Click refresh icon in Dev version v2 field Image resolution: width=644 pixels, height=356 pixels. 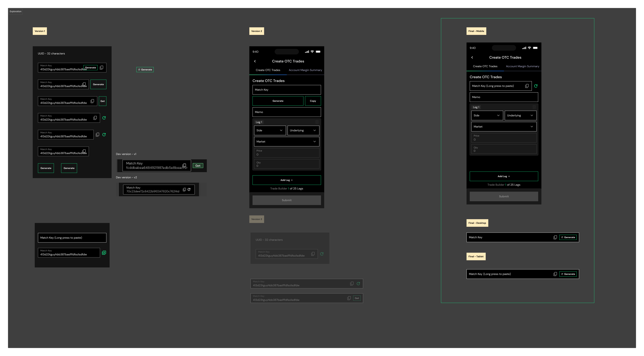point(189,189)
